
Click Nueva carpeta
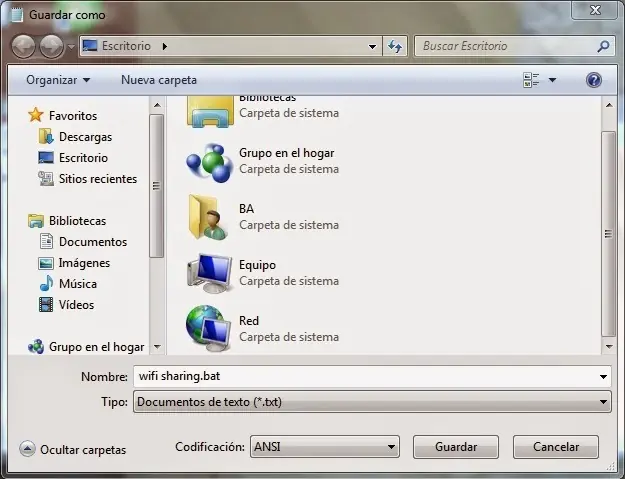[159, 80]
